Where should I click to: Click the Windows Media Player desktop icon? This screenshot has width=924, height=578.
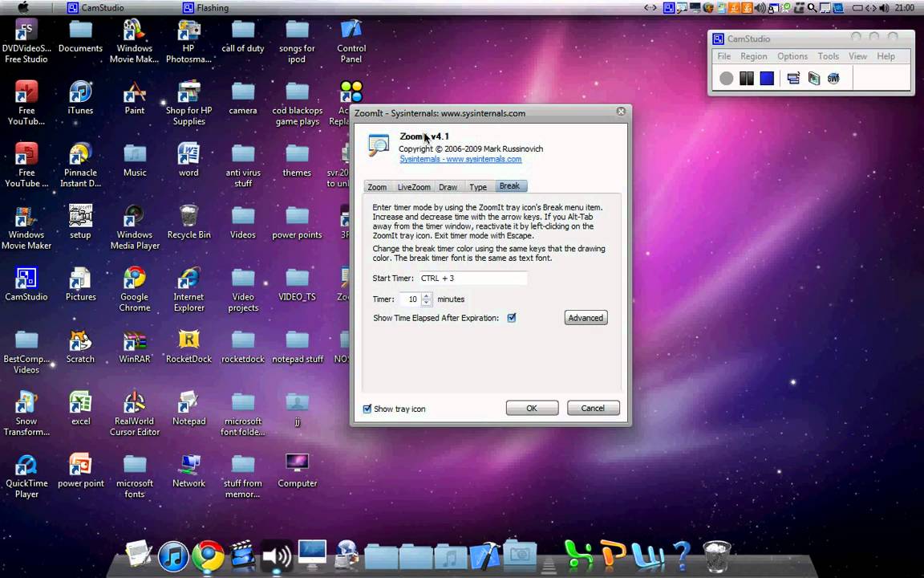[x=135, y=227]
